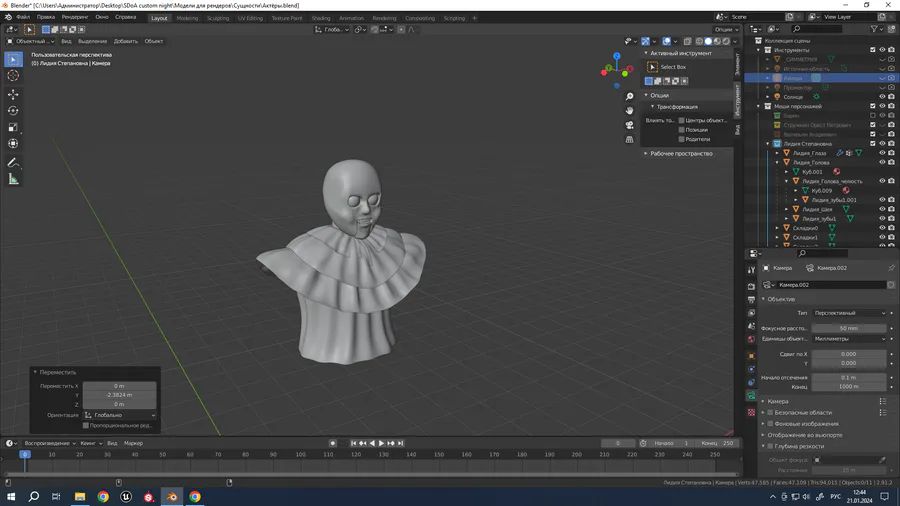Enable Фоновые изображения checkbox
The image size is (900, 506).
click(x=770, y=424)
